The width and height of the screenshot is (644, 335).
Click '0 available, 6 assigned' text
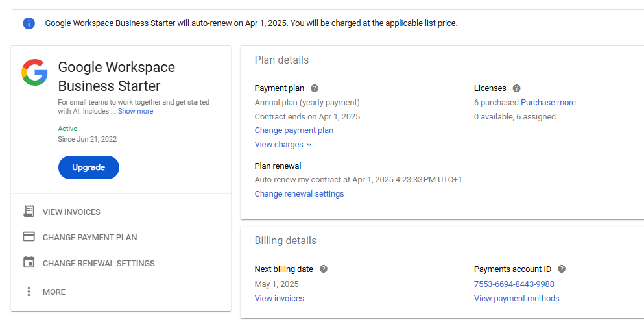tap(515, 117)
